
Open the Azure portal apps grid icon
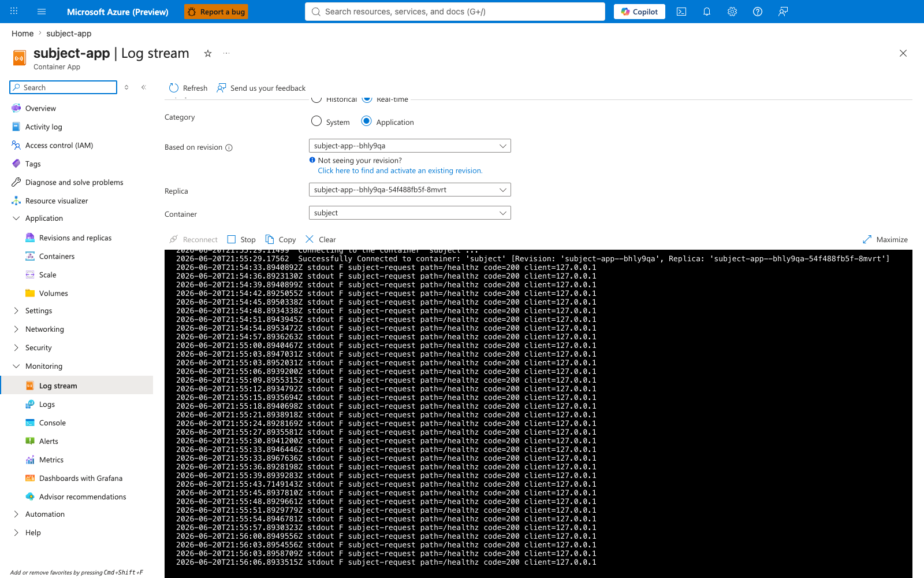click(x=14, y=12)
